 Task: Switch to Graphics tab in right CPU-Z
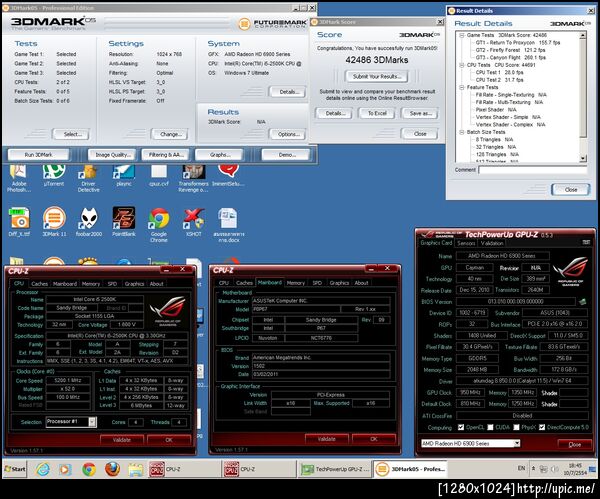click(x=339, y=283)
